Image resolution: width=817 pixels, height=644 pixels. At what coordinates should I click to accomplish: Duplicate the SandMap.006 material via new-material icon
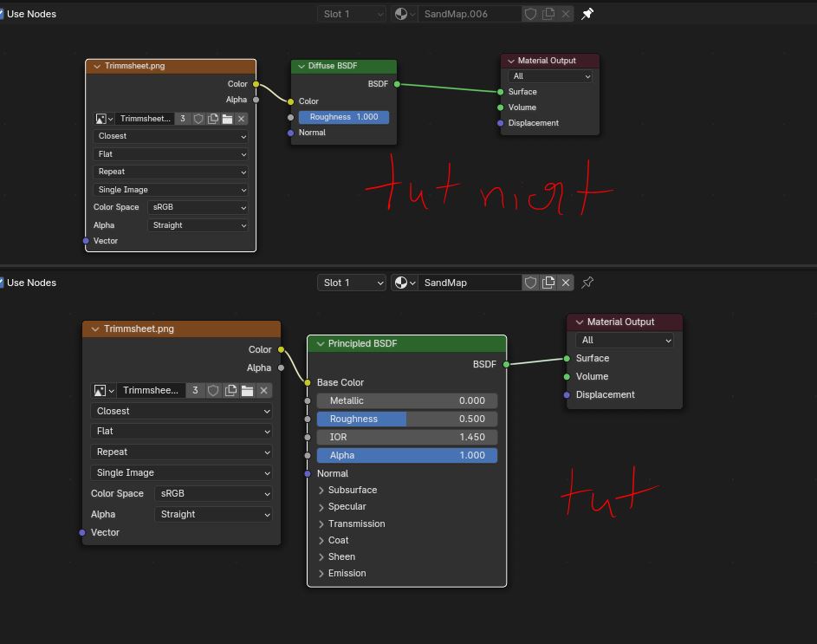tap(548, 14)
